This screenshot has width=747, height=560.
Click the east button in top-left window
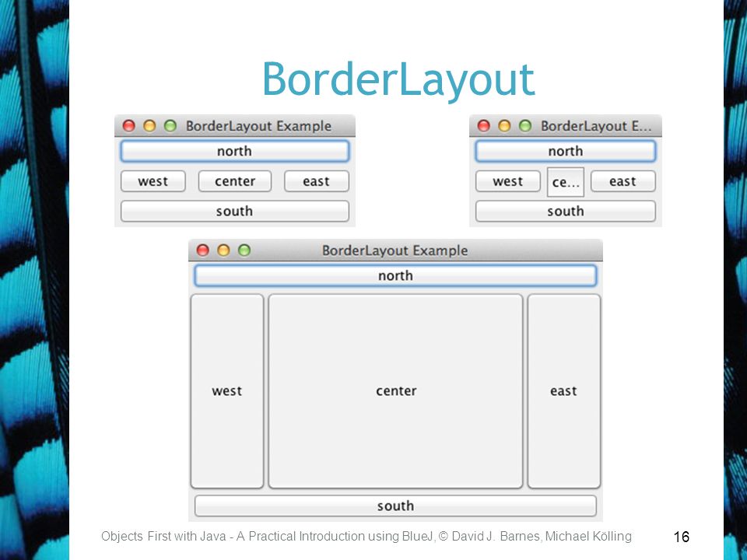click(317, 181)
